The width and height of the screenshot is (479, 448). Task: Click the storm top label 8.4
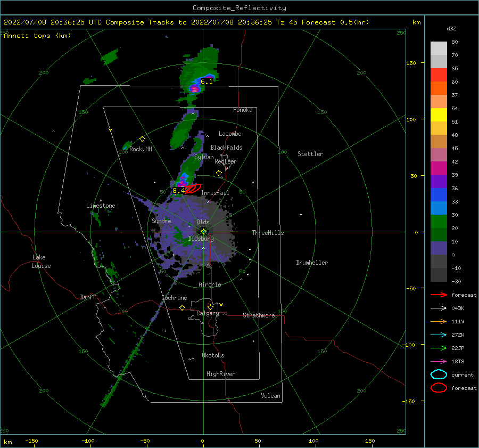pyautogui.click(x=179, y=191)
